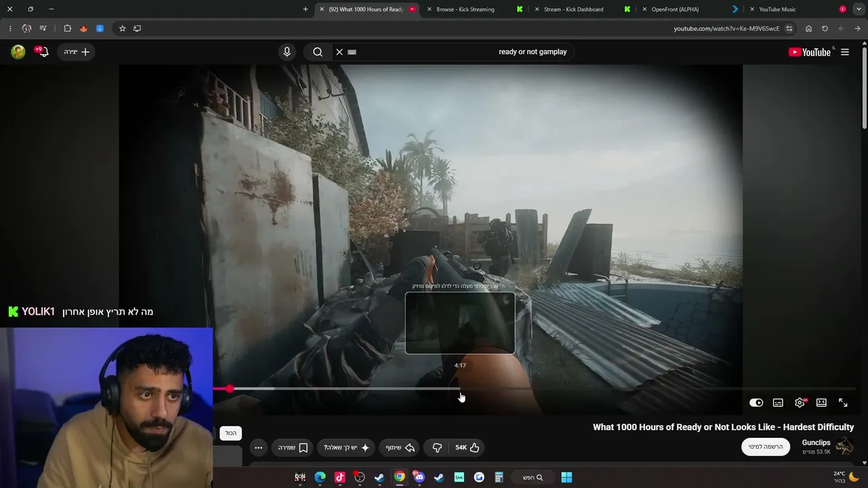This screenshot has height=488, width=868.
Task: Clear the search text with the X
Action: point(340,52)
